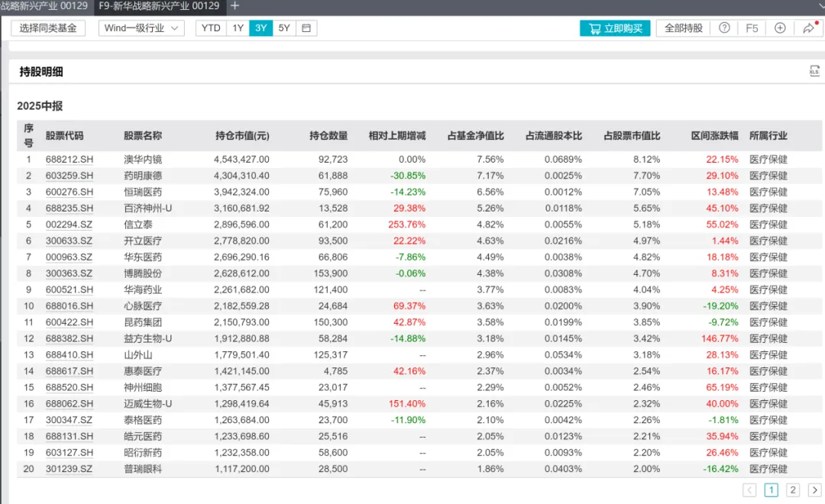Open stock code 688235.SH link
The width and height of the screenshot is (825, 504).
pos(70,208)
